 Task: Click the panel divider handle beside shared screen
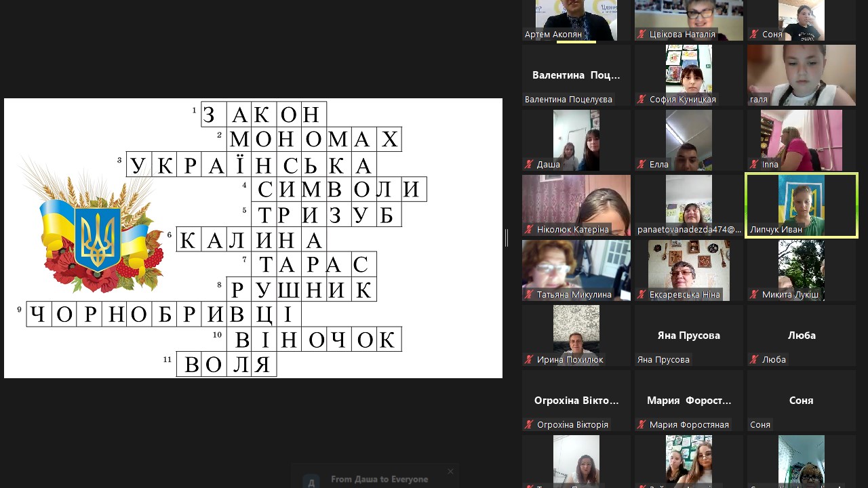tap(507, 238)
